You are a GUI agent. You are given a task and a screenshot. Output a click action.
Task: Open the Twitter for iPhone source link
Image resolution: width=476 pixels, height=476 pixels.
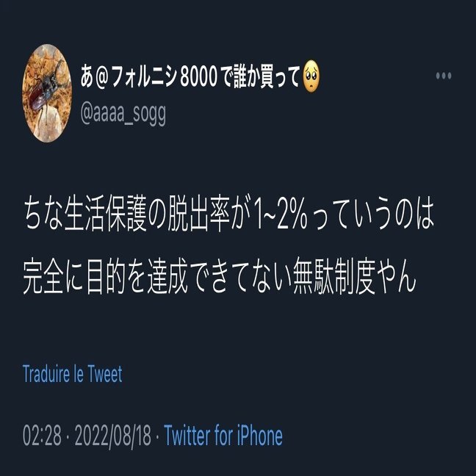tap(223, 436)
